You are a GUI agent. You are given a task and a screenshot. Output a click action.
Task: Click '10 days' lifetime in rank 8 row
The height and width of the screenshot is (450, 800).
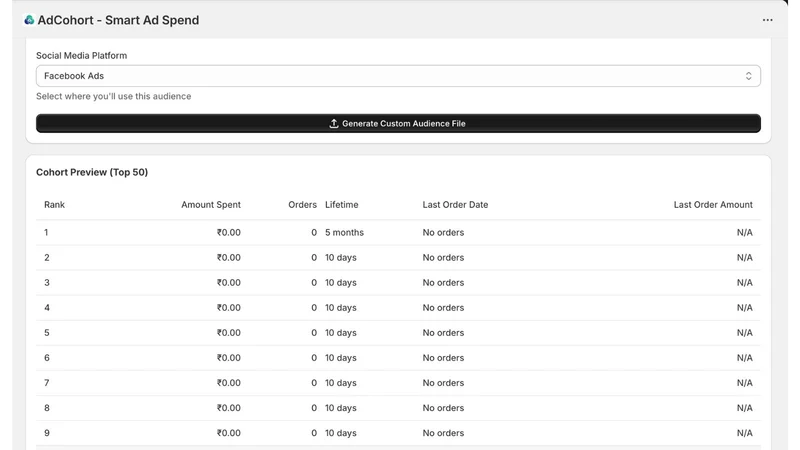point(341,408)
